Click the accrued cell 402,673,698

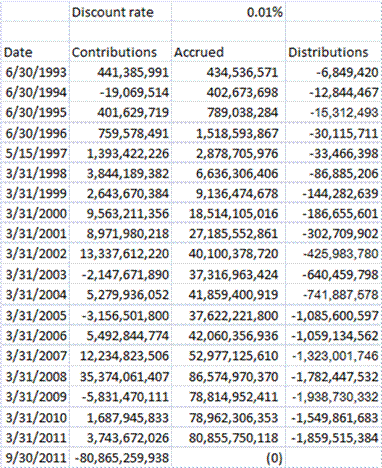tap(228, 92)
